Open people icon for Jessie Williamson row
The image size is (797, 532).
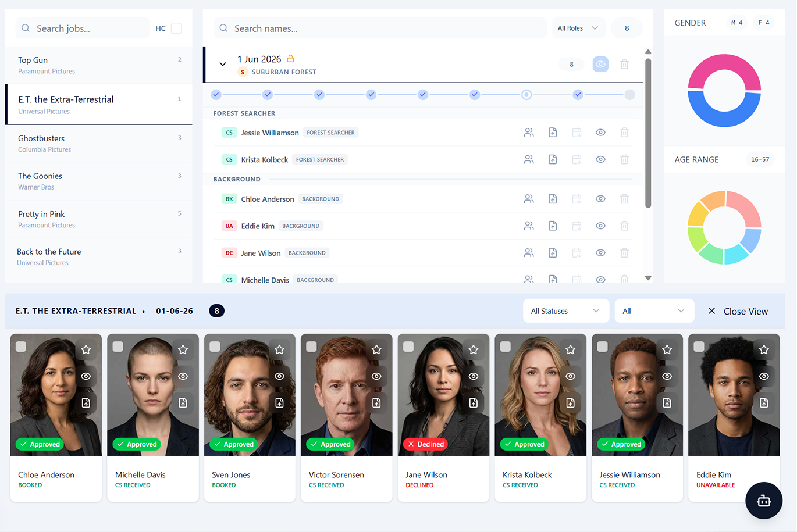tap(529, 133)
